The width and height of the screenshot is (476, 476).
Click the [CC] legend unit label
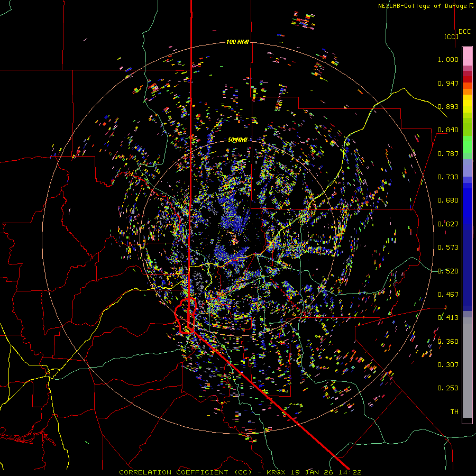pyautogui.click(x=452, y=36)
